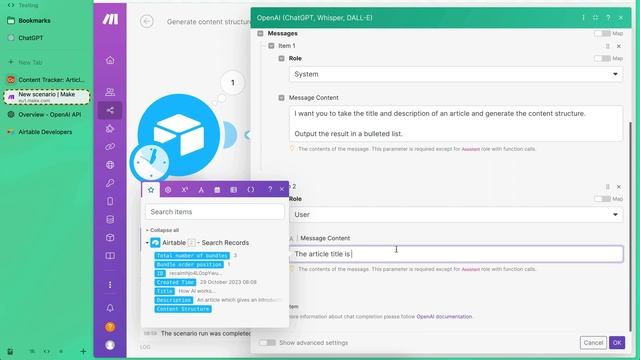Screen dimensions: 640x360
Task: Expand OpenAI panel to full screen
Action: click(x=596, y=18)
